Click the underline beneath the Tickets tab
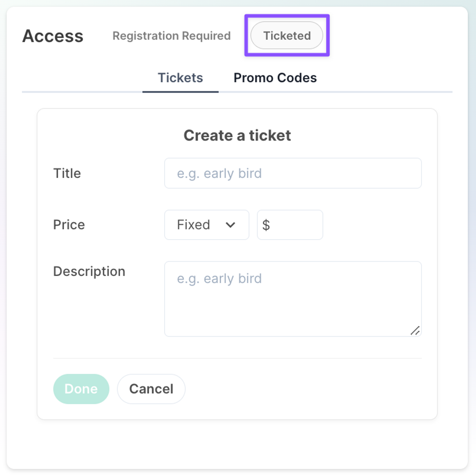This screenshot has height=476, width=476. [180, 92]
